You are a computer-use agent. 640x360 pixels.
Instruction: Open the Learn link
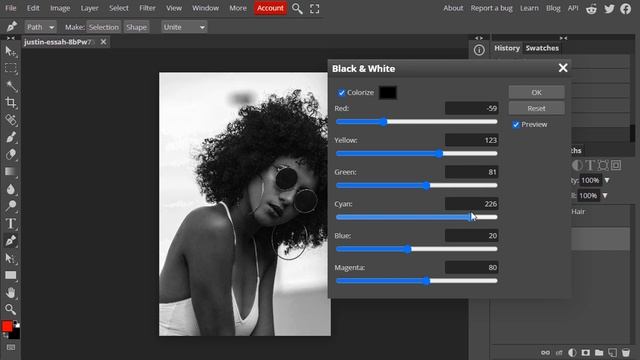pyautogui.click(x=529, y=8)
